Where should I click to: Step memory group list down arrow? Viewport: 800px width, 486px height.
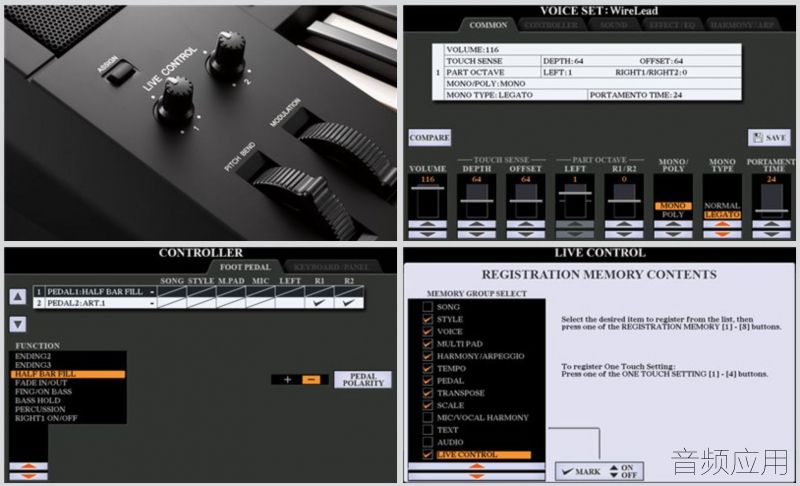coord(477,476)
